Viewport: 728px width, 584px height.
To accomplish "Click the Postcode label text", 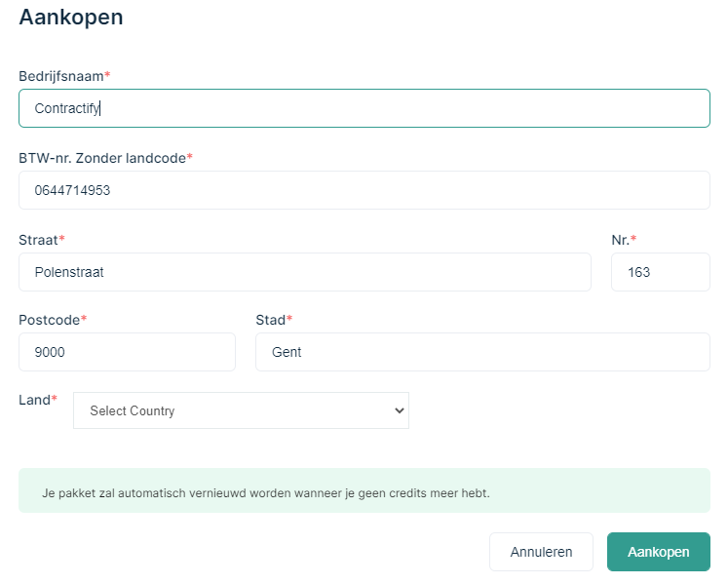I will pyautogui.click(x=49, y=320).
